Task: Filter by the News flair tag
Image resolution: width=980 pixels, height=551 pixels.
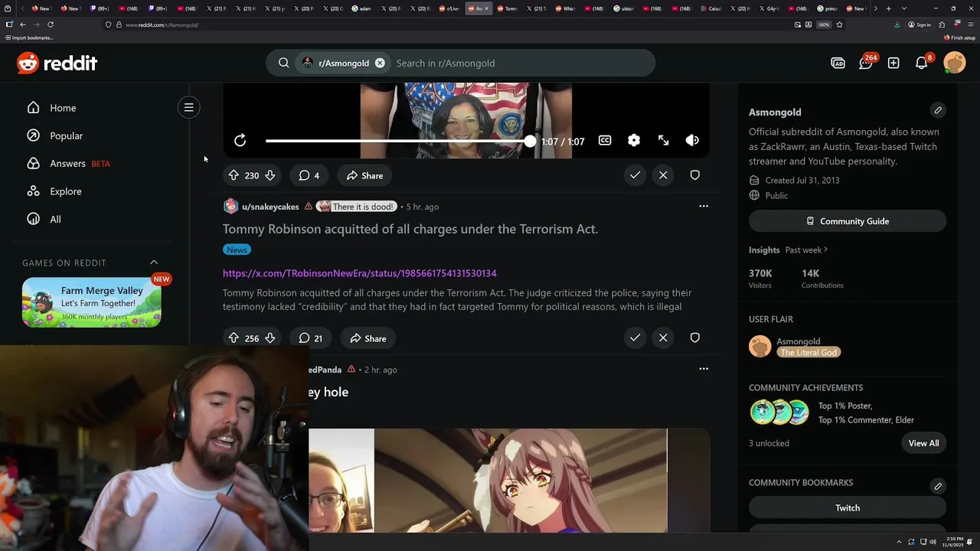Action: pyautogui.click(x=237, y=249)
